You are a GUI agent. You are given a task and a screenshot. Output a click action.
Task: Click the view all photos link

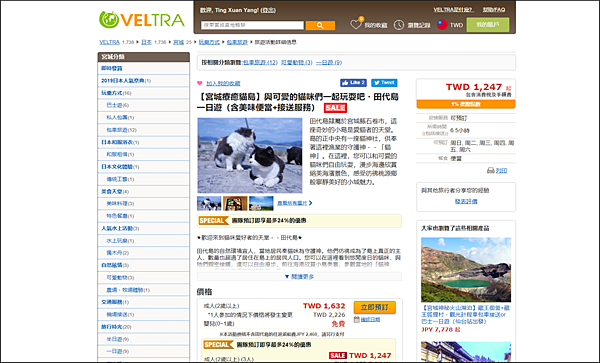point(294,203)
